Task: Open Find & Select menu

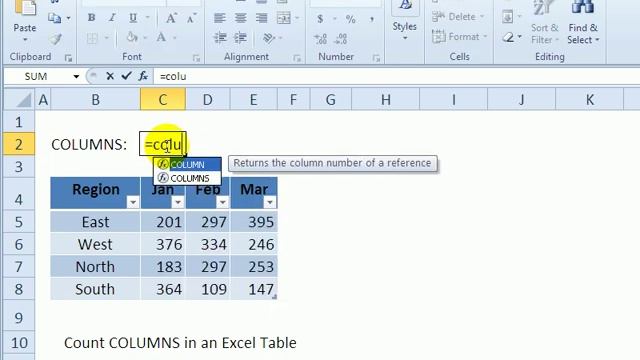Action: [x=583, y=22]
